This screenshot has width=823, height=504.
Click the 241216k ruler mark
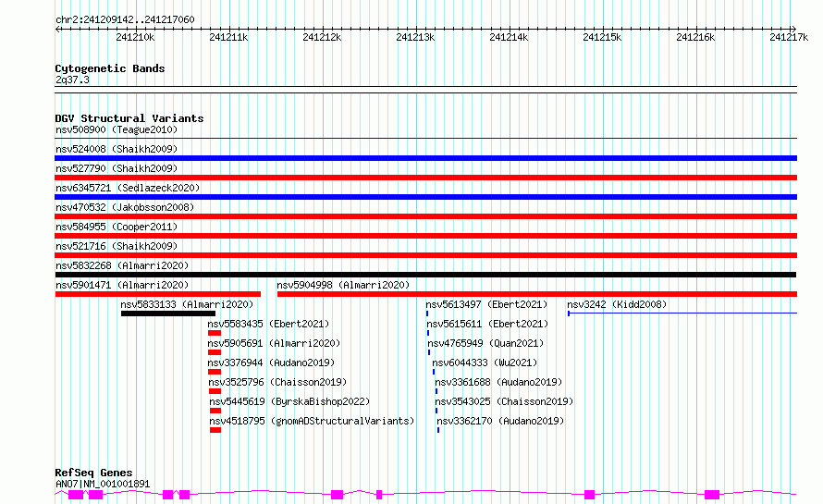[x=696, y=37]
